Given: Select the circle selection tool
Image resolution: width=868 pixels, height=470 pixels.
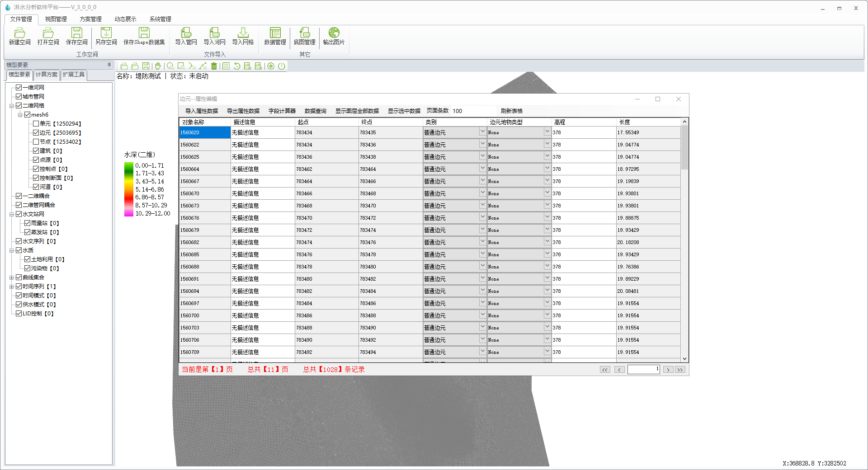Looking at the screenshot, I should coord(170,66).
